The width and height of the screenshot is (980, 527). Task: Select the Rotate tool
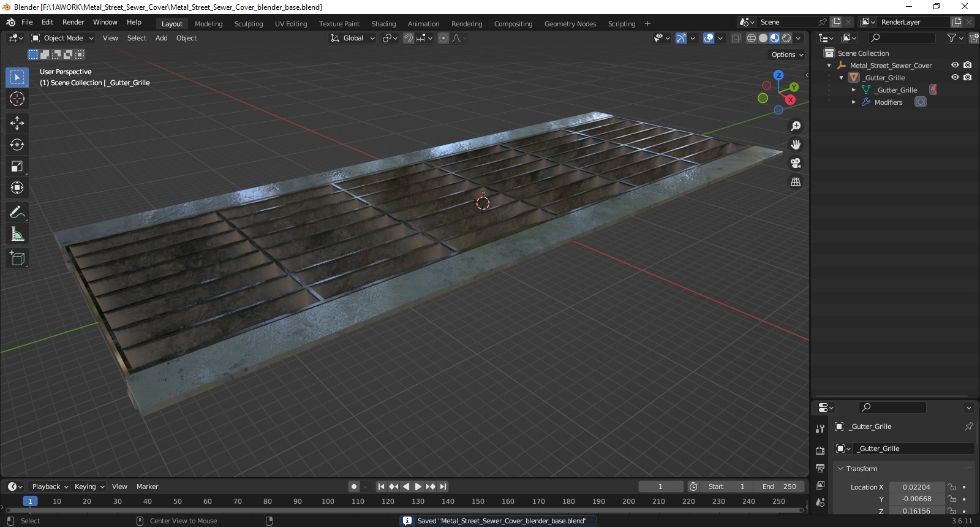tap(17, 145)
